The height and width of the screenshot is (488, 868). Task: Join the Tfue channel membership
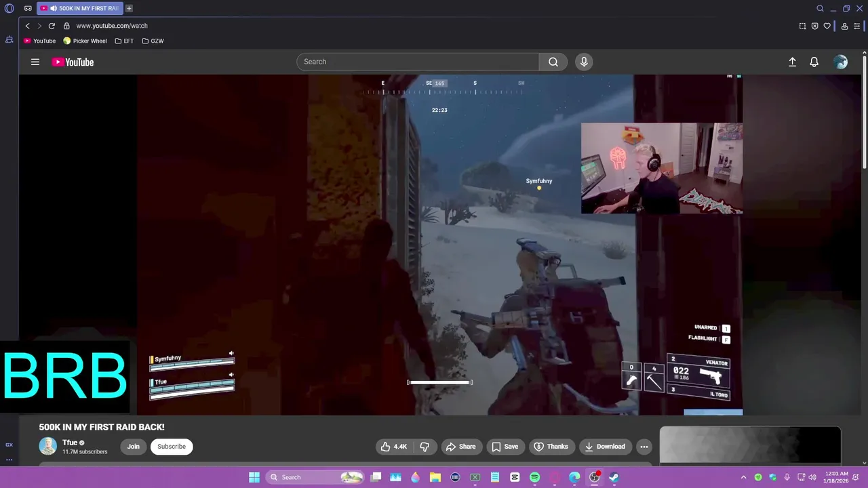click(134, 447)
